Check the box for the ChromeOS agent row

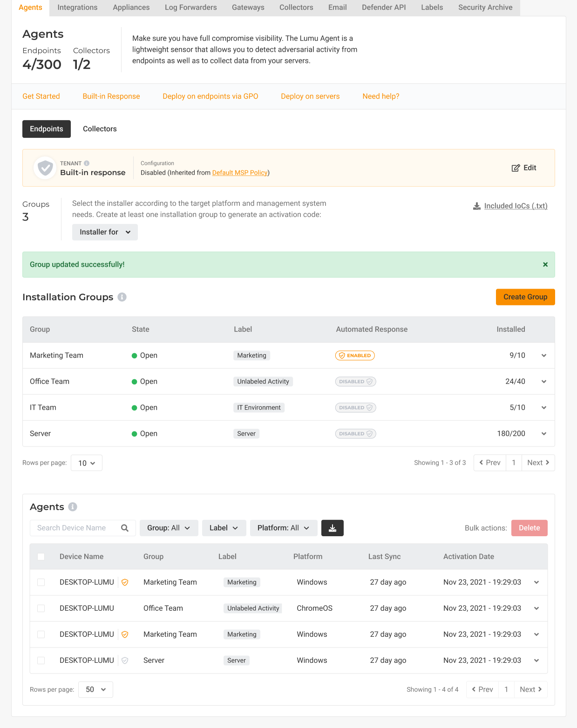pos(41,608)
